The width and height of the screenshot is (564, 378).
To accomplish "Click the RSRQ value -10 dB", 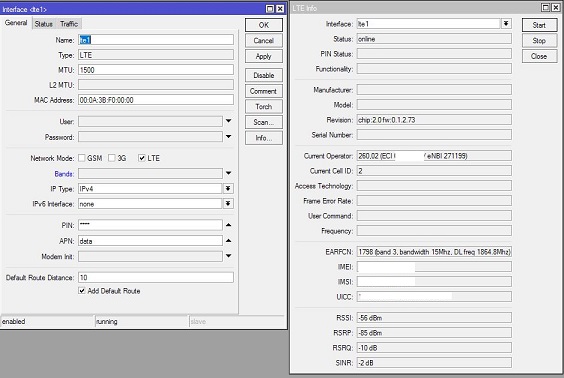I will coord(434,348).
